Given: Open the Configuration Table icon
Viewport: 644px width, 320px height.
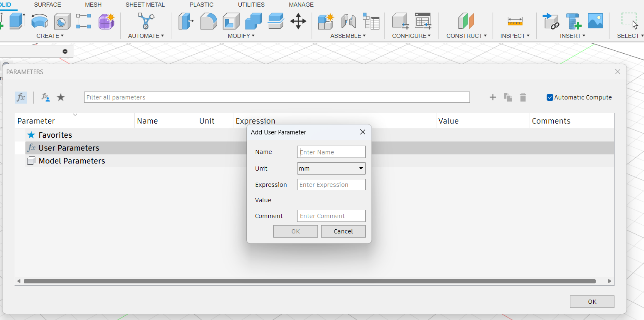Looking at the screenshot, I should point(423,21).
